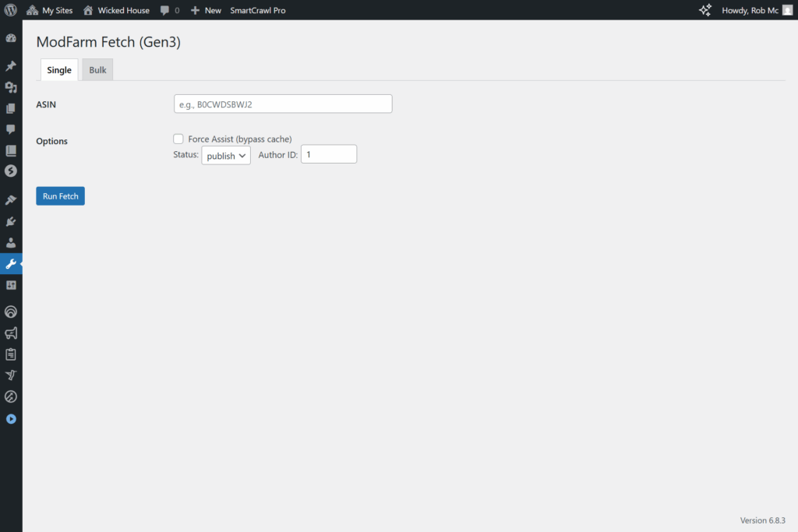Click the Author ID input field
The image size is (798, 532).
328,154
